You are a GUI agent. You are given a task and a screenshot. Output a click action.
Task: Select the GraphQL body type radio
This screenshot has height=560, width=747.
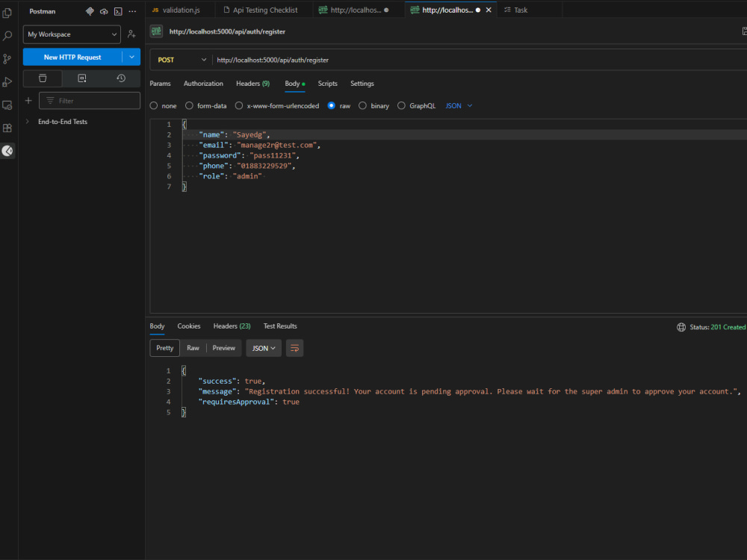[x=401, y=106]
